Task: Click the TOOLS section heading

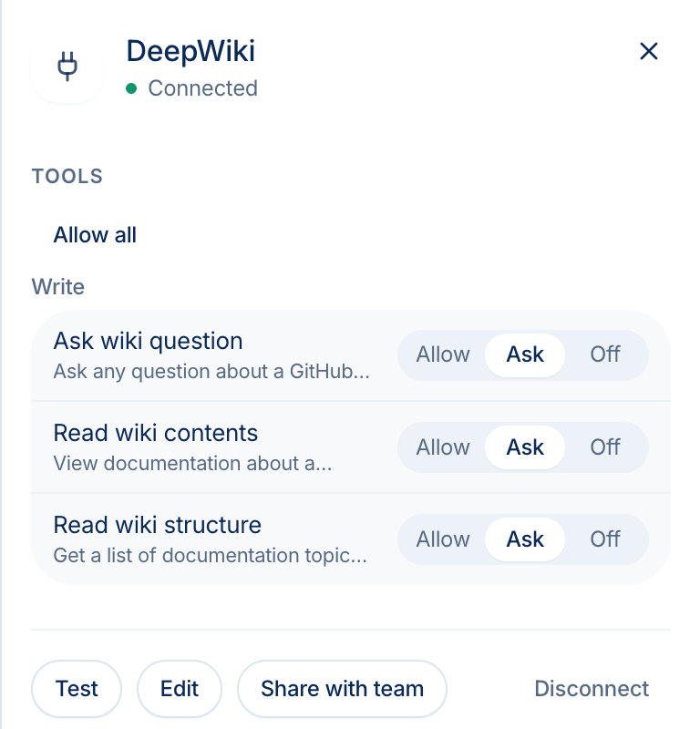Action: click(67, 177)
